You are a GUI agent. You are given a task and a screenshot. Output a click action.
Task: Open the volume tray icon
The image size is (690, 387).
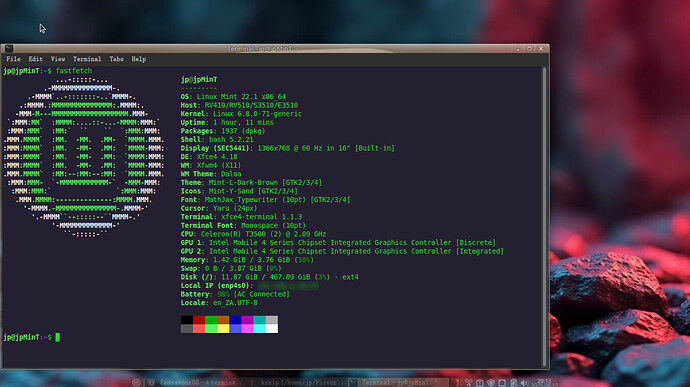(x=524, y=383)
